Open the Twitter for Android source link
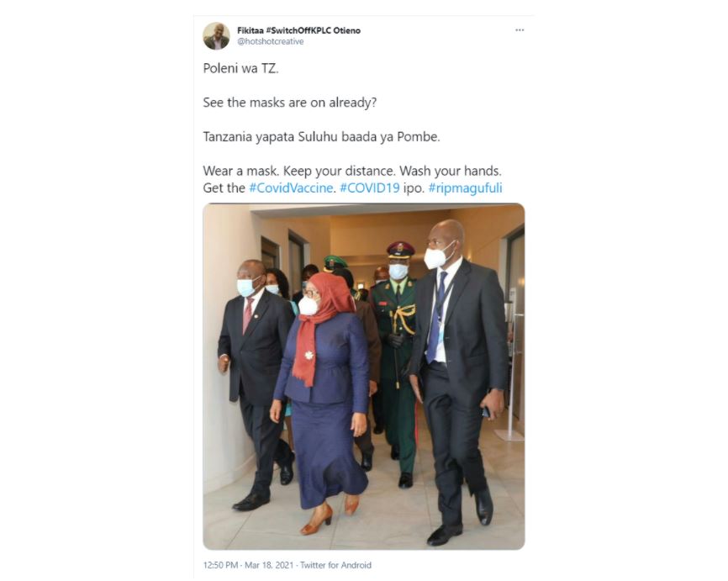 coord(335,565)
